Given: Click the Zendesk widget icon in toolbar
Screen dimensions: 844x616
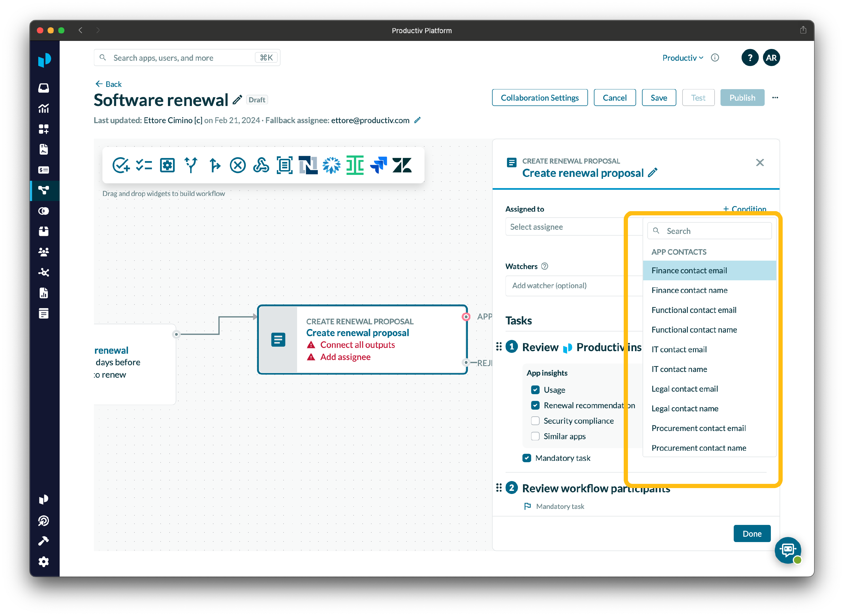Looking at the screenshot, I should tap(402, 165).
